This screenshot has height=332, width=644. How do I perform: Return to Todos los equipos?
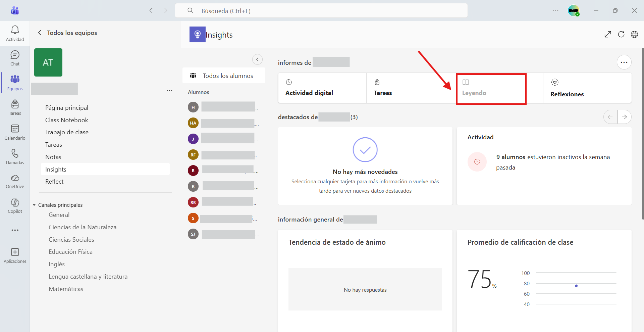(68, 33)
